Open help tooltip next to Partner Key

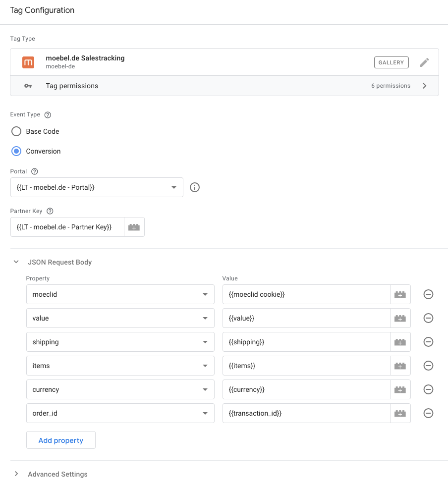pyautogui.click(x=50, y=211)
